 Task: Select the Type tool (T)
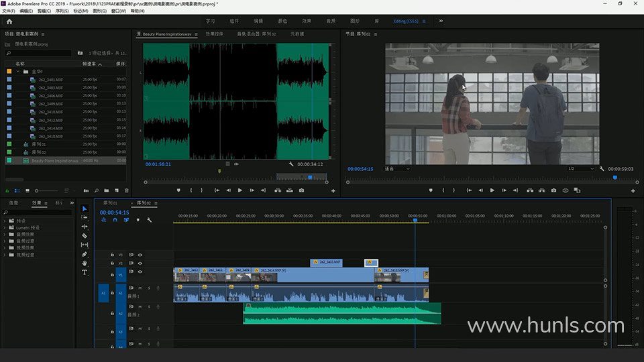tap(85, 272)
